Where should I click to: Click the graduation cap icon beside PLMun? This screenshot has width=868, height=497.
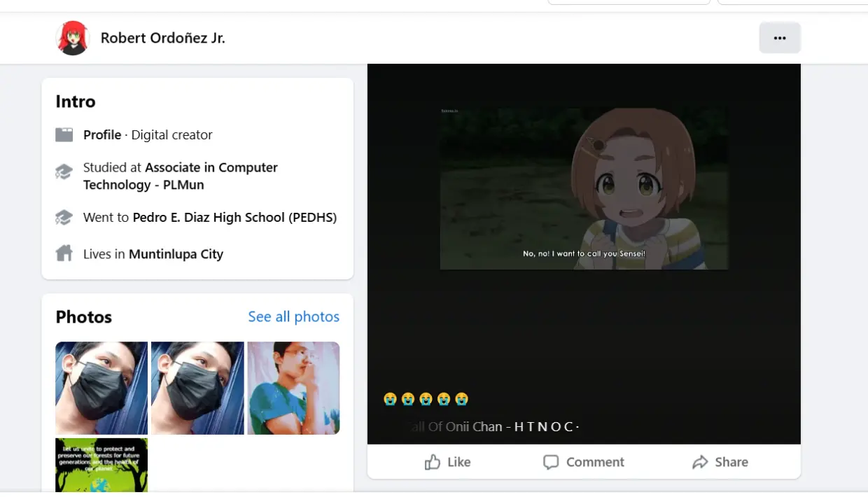coord(64,172)
